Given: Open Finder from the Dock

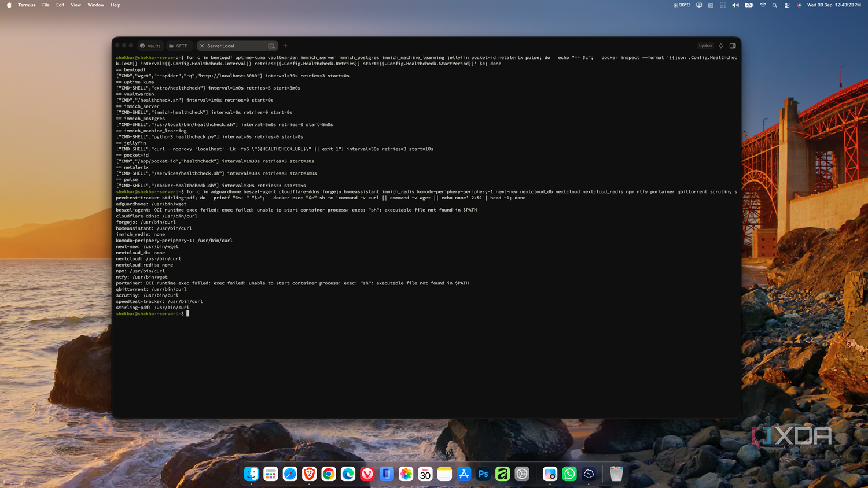Looking at the screenshot, I should pos(251,474).
